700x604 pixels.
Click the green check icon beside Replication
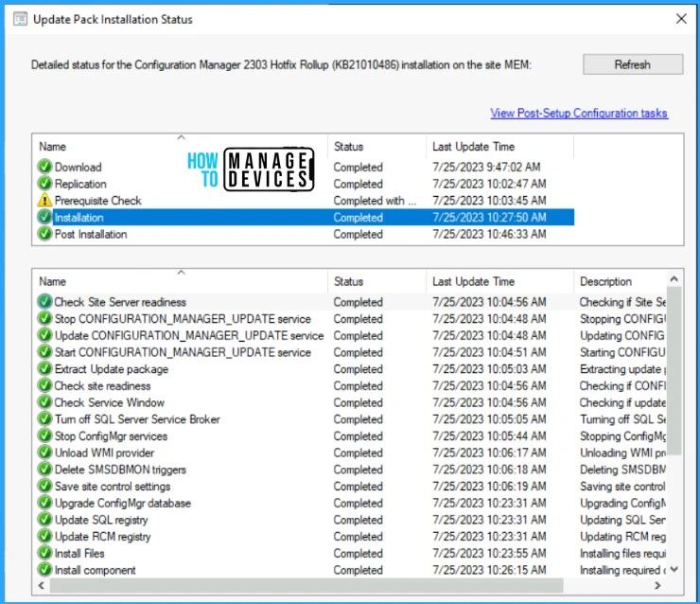click(44, 184)
